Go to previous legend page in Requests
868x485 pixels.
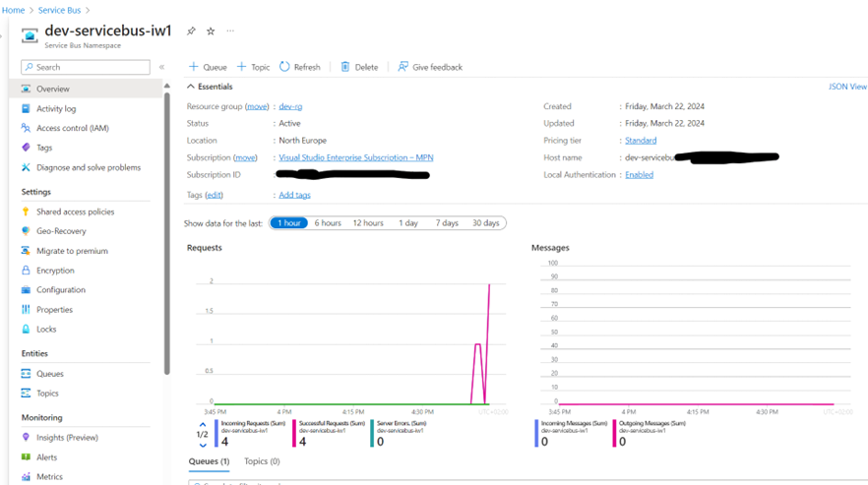pos(203,425)
